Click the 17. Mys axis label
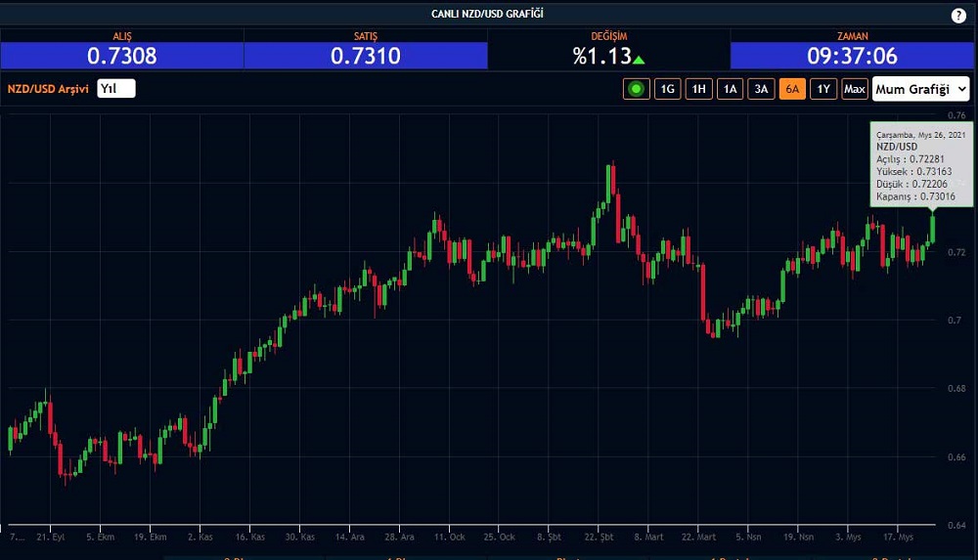Image resolution: width=978 pixels, height=560 pixels. click(x=898, y=537)
